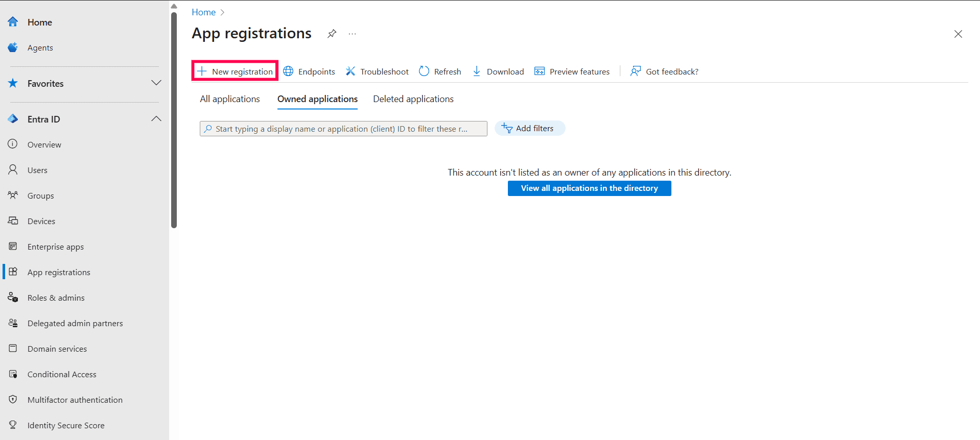Click the Roles & admins label
This screenshot has height=440, width=980.
tap(56, 298)
